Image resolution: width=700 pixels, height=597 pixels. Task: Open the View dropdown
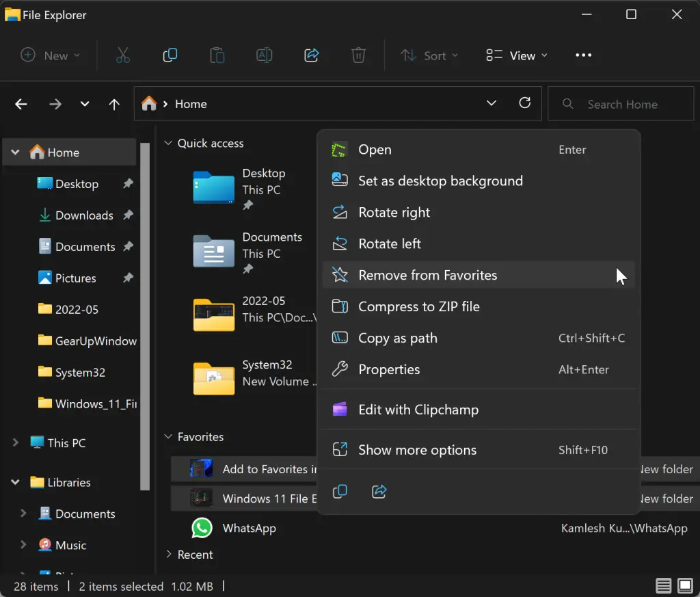click(x=516, y=55)
